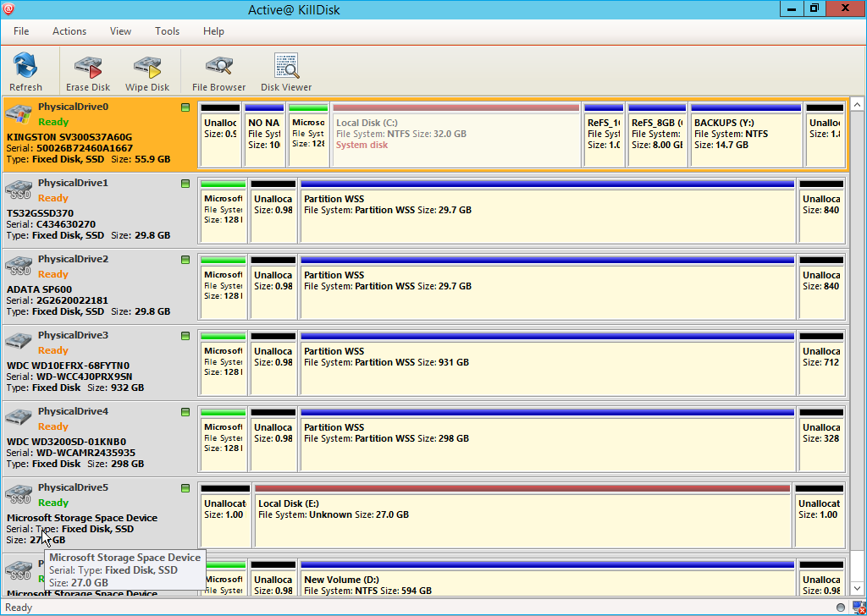Check the PhysicalDrive2 selection box
867x616 pixels.
[185, 260]
